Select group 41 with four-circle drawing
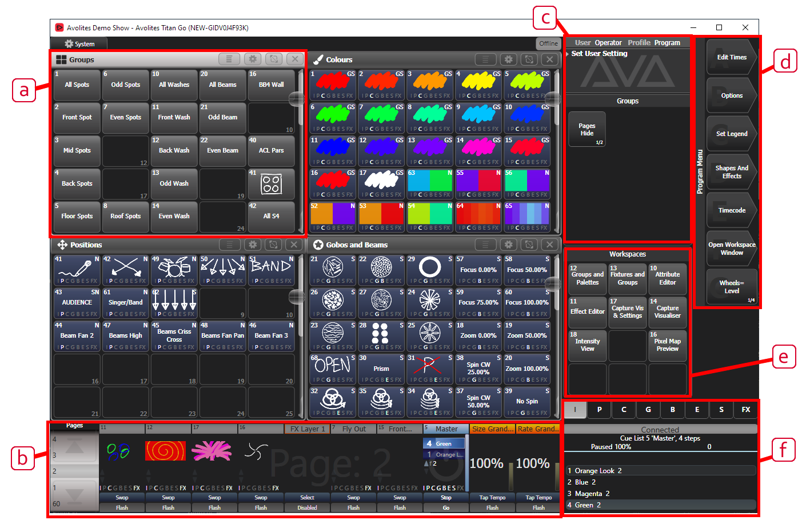The width and height of the screenshot is (810, 532). coord(271,183)
